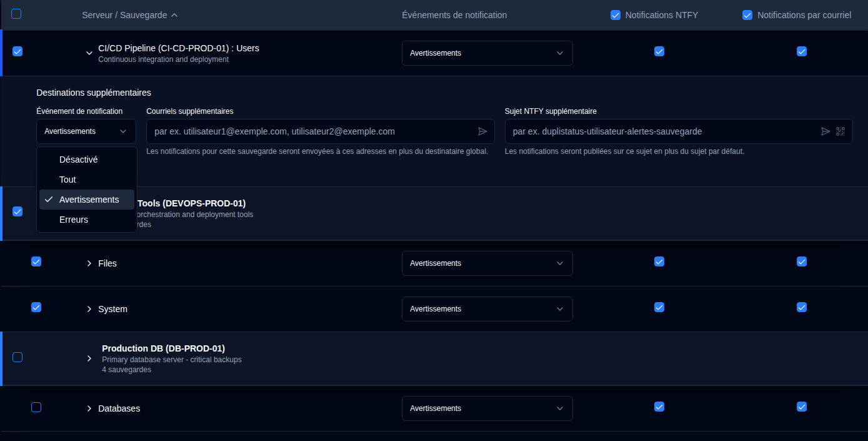
Task: Expand the Databases backup row
Action: [89, 408]
